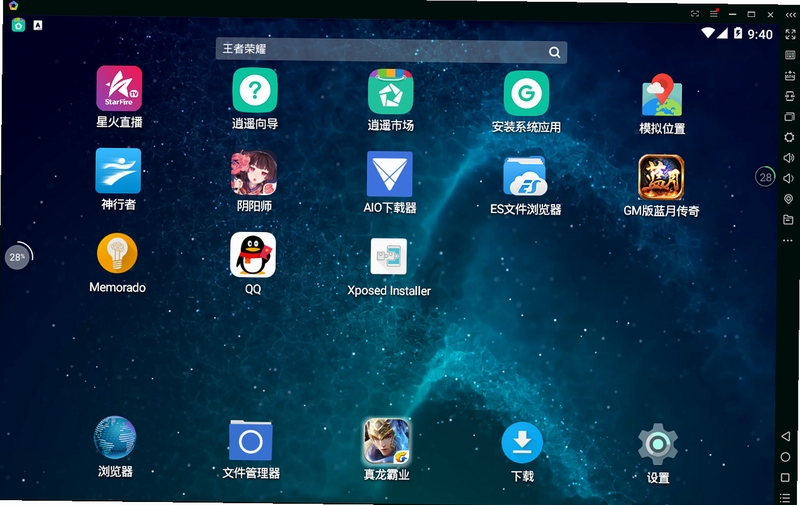Click the 9:40 clock
The image size is (800, 505).
point(760,34)
